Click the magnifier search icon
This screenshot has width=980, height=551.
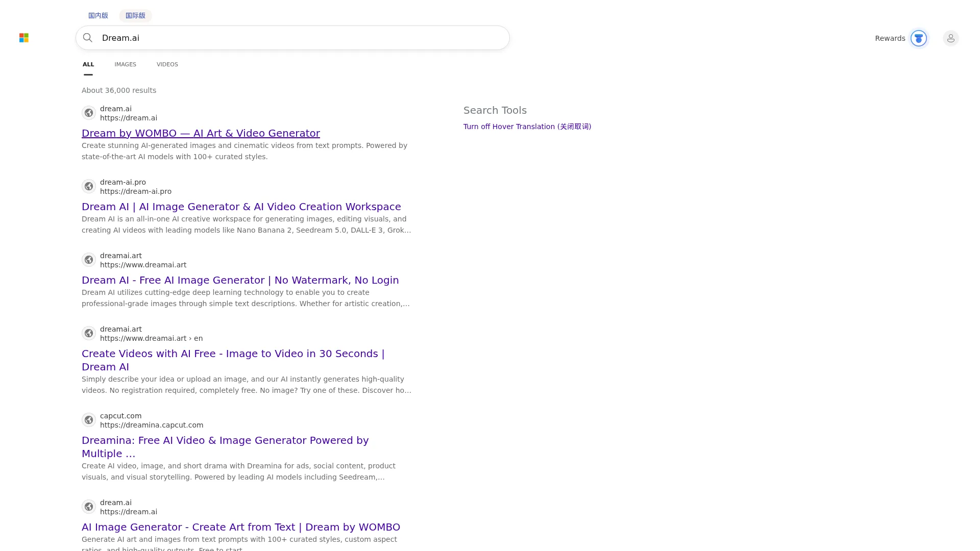click(88, 38)
